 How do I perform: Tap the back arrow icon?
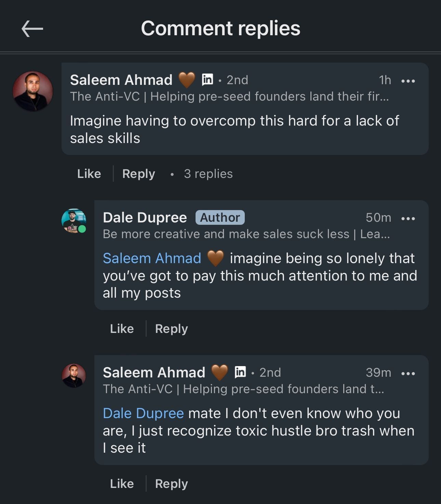(x=32, y=28)
